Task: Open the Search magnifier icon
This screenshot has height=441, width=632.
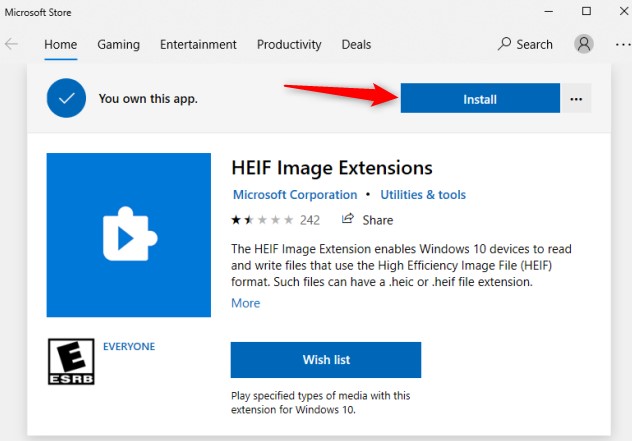Action: [504, 44]
